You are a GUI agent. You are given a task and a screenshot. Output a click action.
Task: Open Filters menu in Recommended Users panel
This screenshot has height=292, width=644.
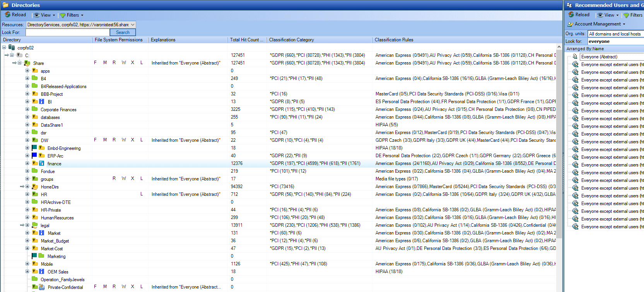pyautogui.click(x=633, y=15)
